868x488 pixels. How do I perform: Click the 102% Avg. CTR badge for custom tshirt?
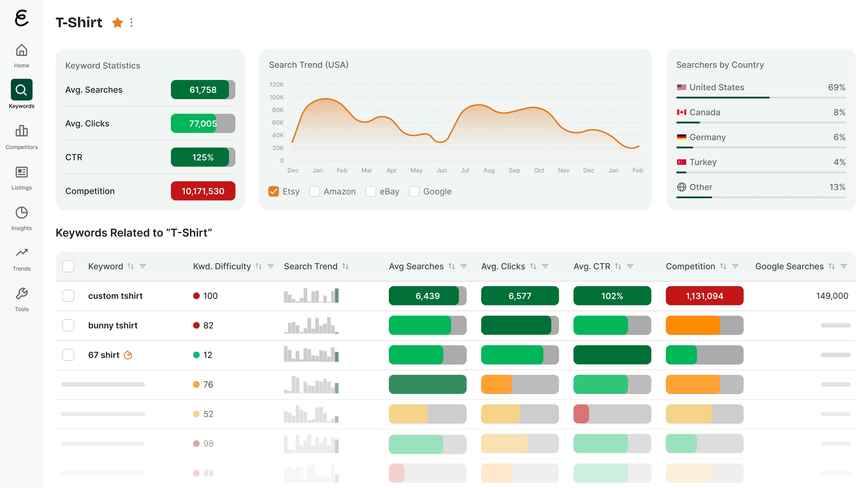click(x=612, y=296)
